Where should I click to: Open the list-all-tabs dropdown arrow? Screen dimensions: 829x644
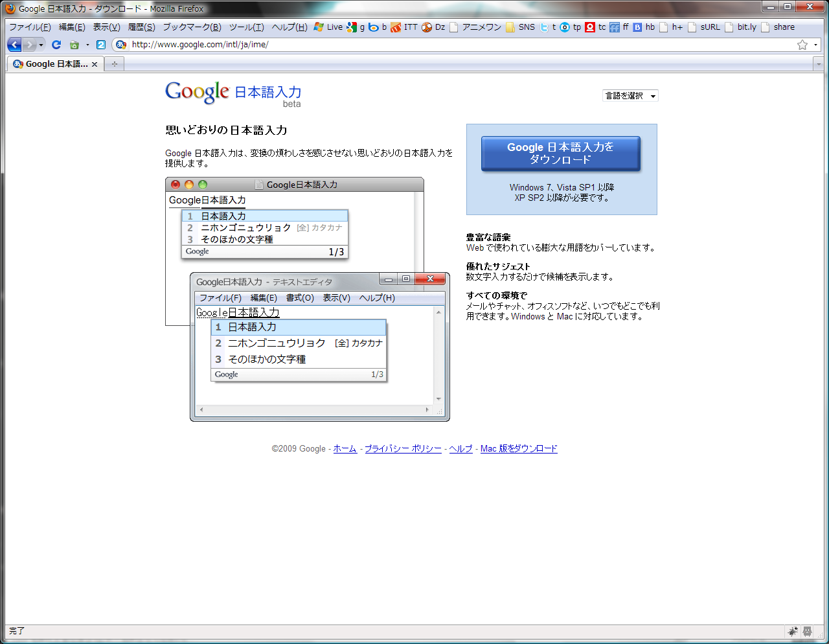coord(818,64)
